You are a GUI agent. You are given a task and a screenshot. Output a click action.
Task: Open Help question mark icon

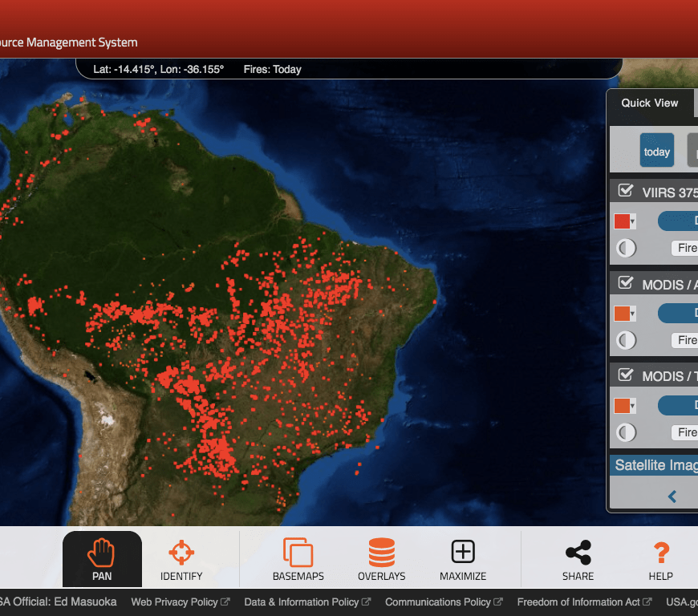661,559
